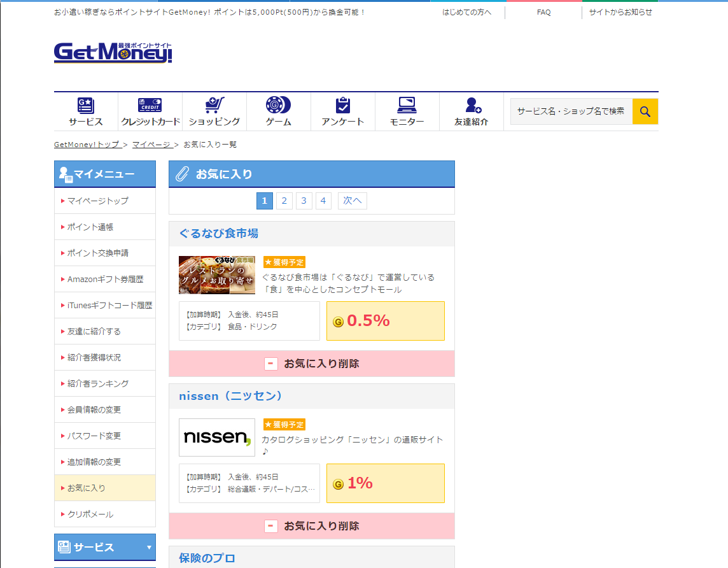Click the minus icon for nissen removal
Screen dimensions: 728x568
(270, 526)
